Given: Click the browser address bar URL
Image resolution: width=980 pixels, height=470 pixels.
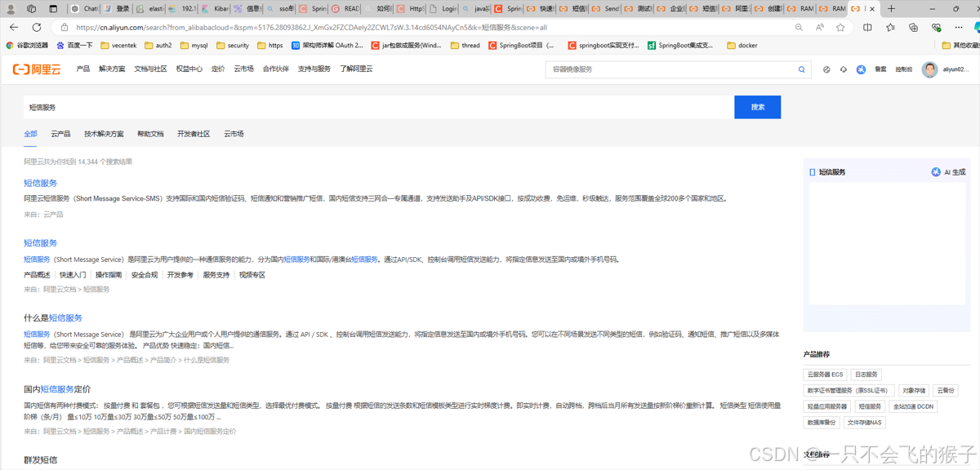Looking at the screenshot, I should 310,27.
